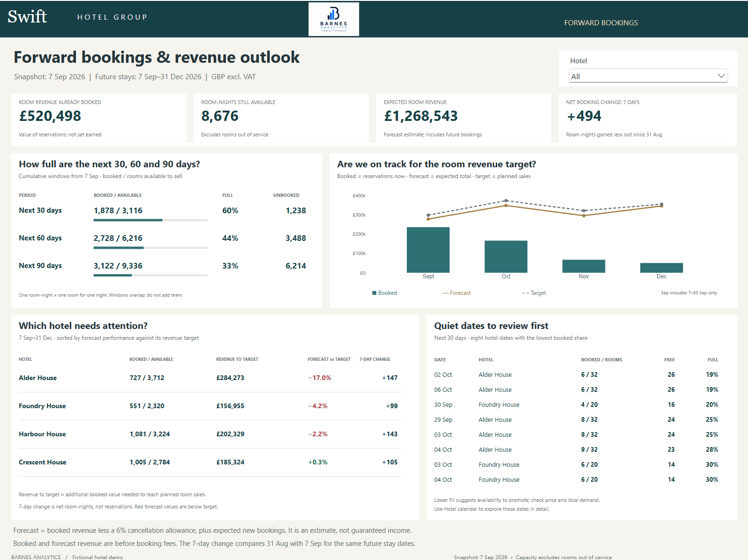Screen dimensions: 748x560
Task: Select the Nov booked revenue bar
Action: (583, 266)
